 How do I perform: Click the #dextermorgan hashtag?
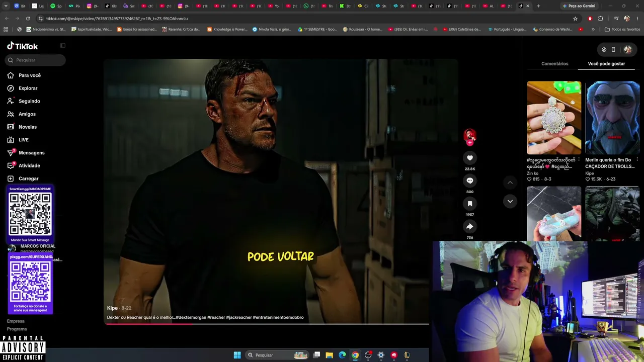tap(191, 317)
